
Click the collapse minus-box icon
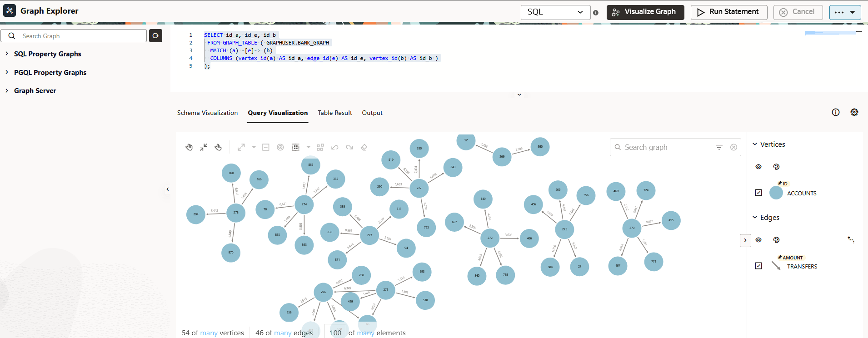pos(266,147)
